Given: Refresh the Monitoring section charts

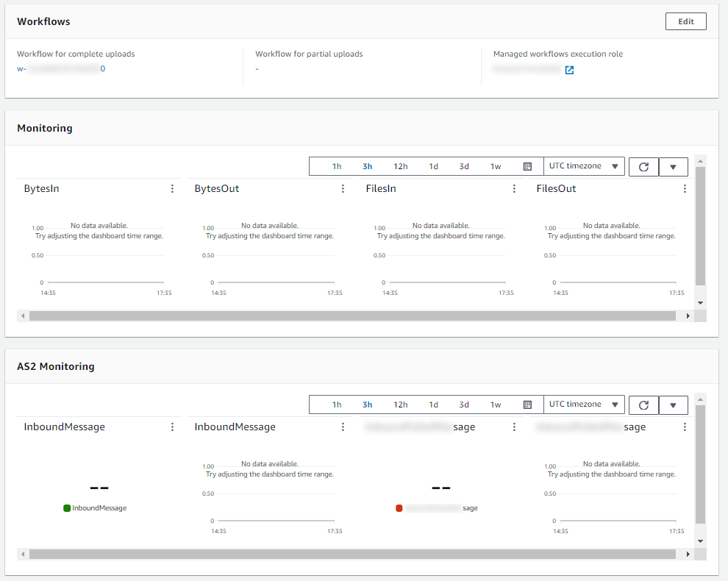Looking at the screenshot, I should click(x=643, y=166).
